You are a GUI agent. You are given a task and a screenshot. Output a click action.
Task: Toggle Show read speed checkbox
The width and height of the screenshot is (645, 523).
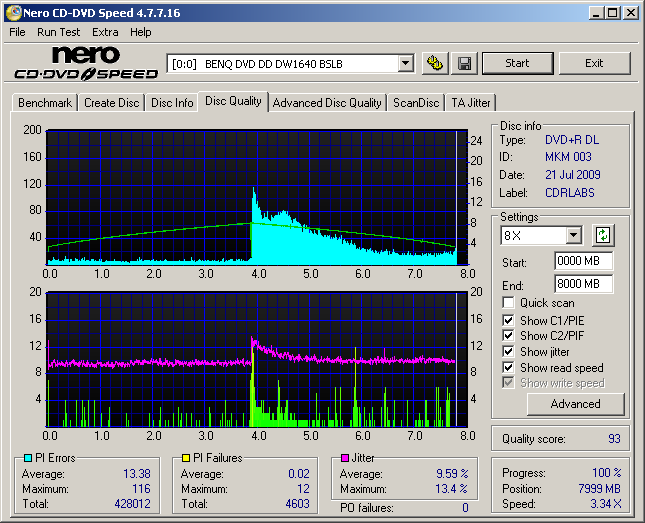508,367
